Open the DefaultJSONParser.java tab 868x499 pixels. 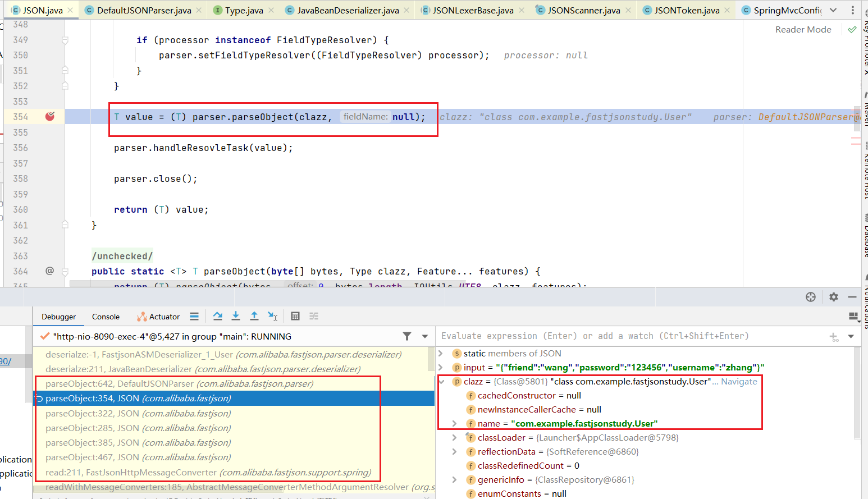click(x=144, y=10)
